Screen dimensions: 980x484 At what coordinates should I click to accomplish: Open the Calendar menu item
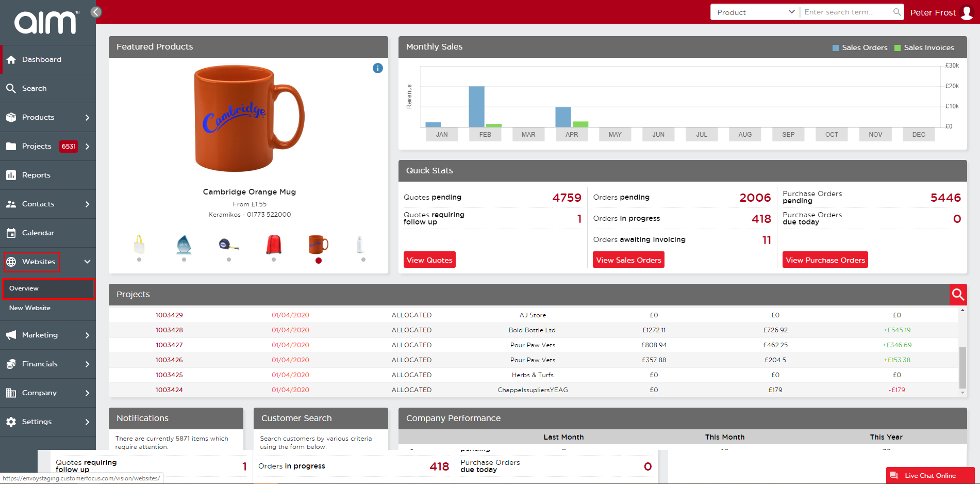pos(48,233)
